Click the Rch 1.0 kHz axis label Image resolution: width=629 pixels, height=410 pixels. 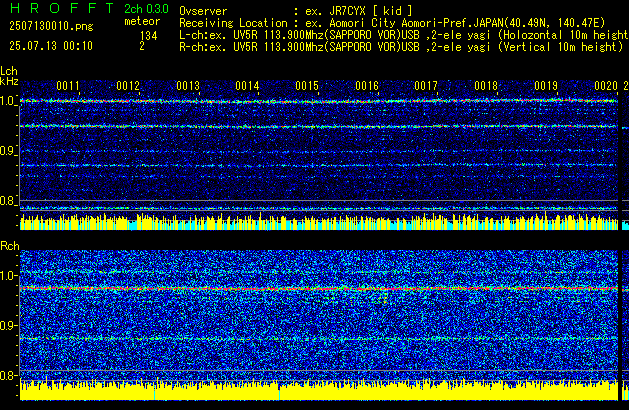coord(8,276)
